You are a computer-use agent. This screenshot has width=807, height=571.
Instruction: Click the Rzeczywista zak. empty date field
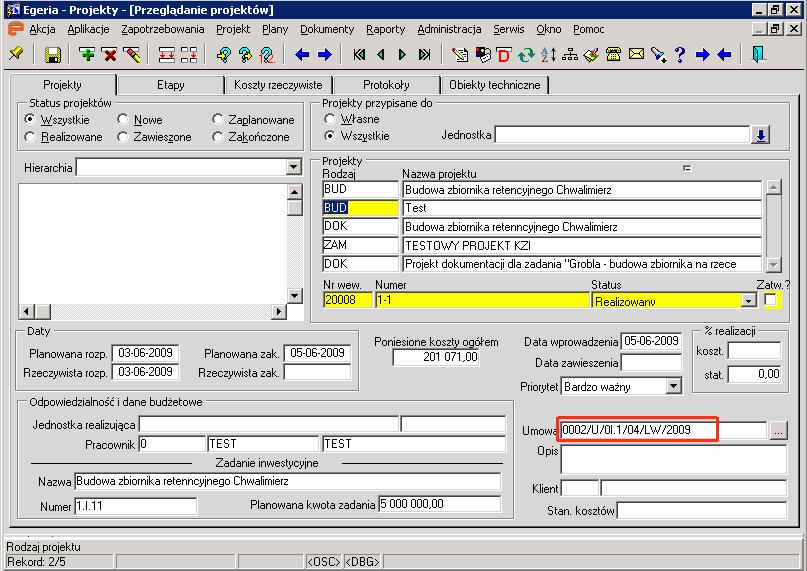click(x=317, y=372)
